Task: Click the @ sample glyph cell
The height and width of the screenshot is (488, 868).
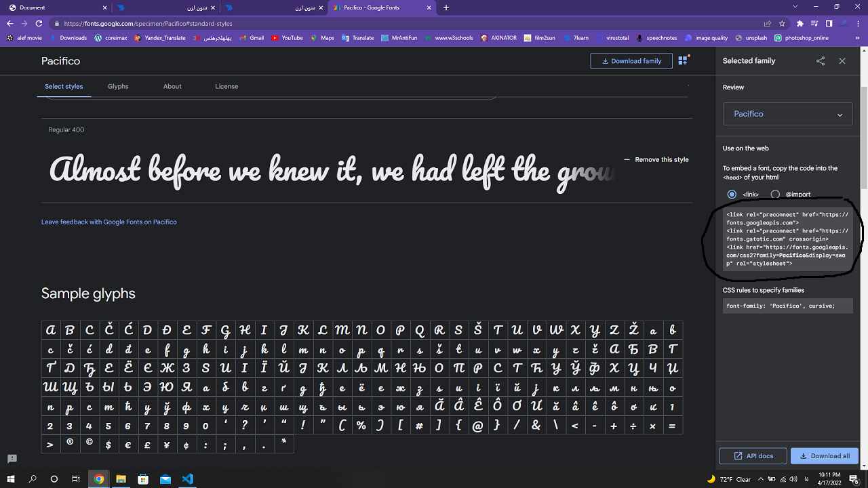Action: [x=477, y=426]
